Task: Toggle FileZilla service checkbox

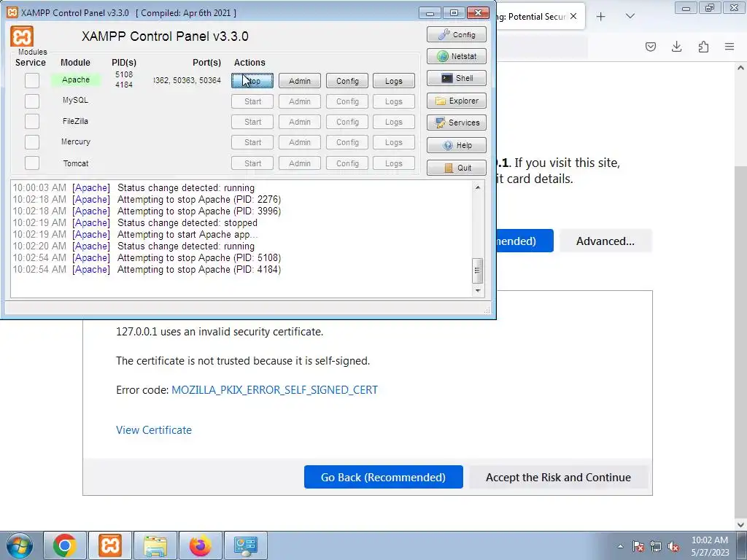Action: pos(32,122)
